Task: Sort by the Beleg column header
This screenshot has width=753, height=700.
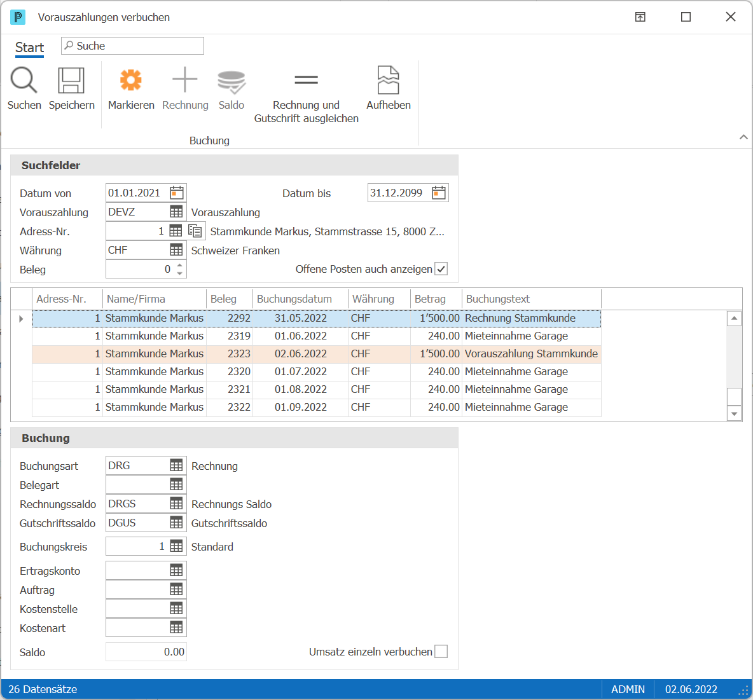Action: (x=230, y=299)
